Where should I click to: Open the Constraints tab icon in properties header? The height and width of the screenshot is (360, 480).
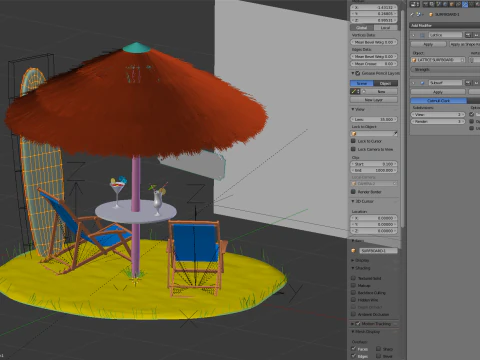tap(458, 4)
